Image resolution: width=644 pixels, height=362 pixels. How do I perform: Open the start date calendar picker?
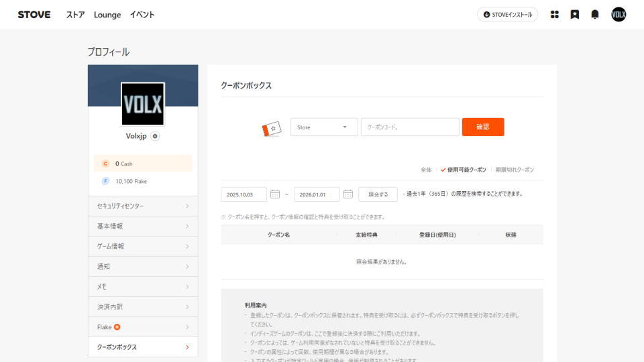275,194
